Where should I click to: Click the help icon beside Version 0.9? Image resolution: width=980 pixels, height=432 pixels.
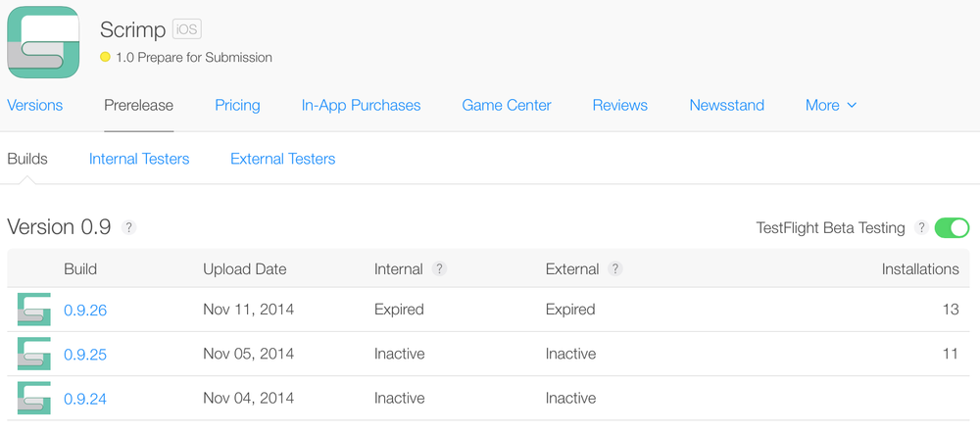128,227
